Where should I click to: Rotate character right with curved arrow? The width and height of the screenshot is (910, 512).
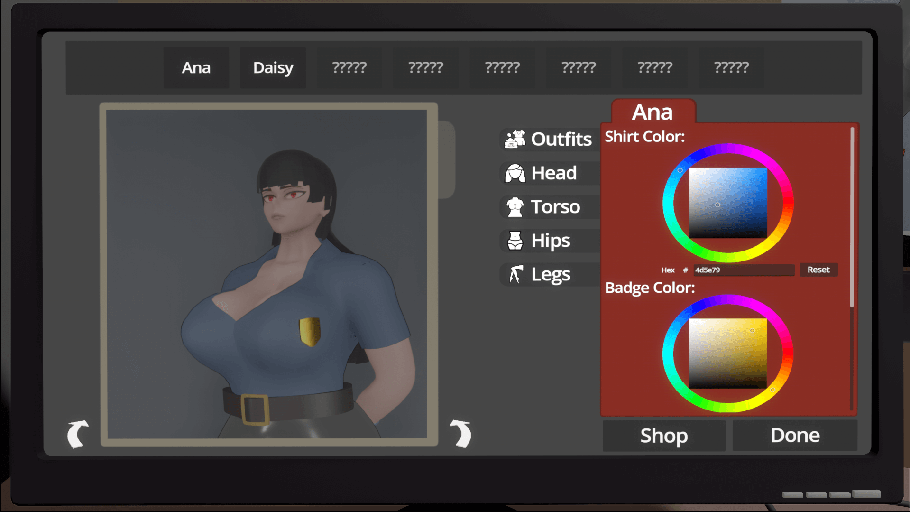[x=460, y=434]
